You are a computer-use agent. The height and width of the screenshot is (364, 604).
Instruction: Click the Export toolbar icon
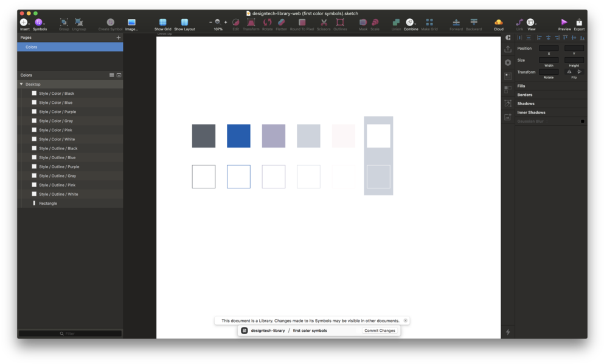(579, 22)
